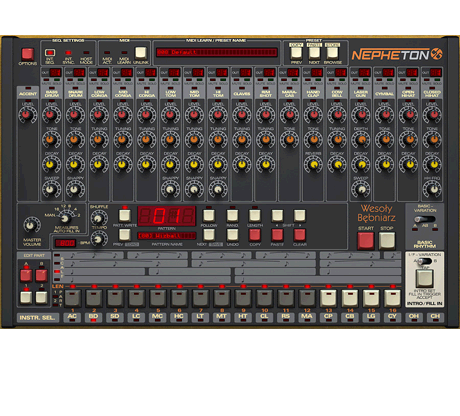This screenshot has width=460, height=416.
Task: Mute the Bass Drum channel
Action: 46,80
